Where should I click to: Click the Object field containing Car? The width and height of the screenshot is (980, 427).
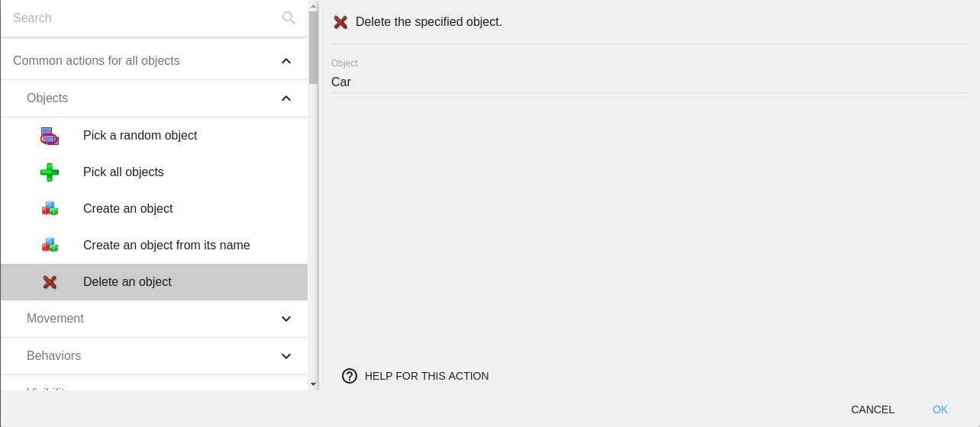click(649, 82)
